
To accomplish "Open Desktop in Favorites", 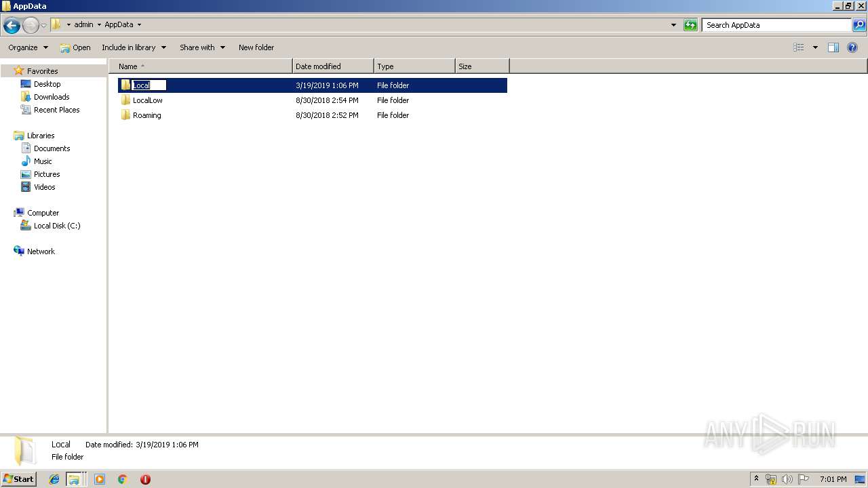I will coord(47,84).
